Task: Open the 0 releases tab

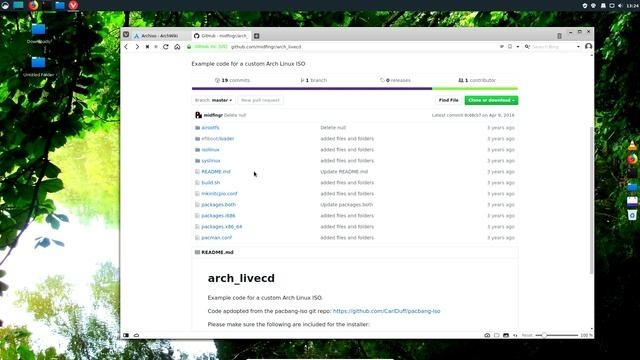Action: click(395, 80)
